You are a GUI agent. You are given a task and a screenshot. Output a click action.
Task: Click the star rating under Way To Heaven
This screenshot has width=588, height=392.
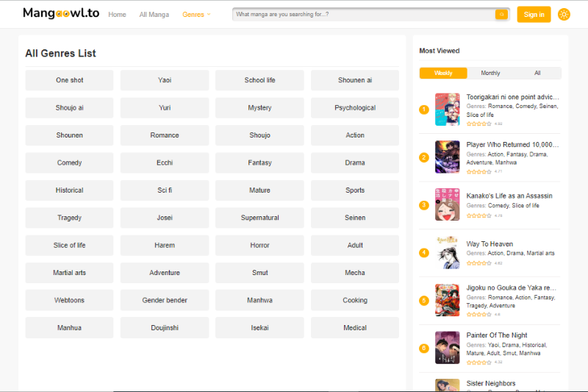479,263
